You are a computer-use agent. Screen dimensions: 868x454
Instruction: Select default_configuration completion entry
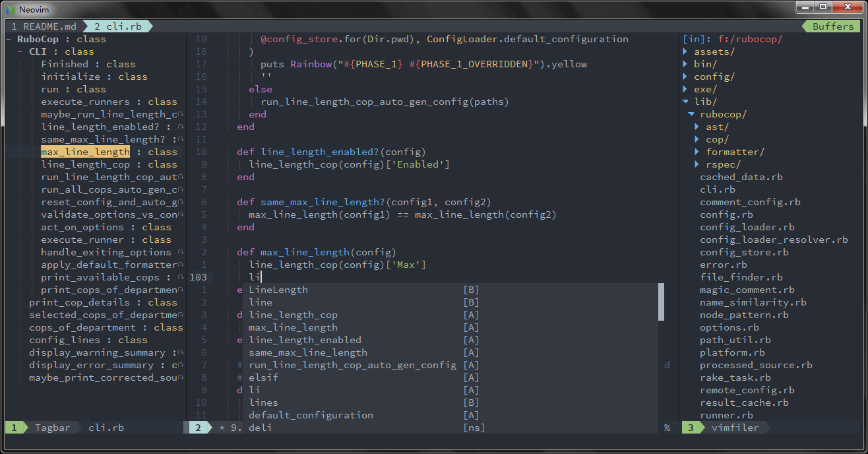pyautogui.click(x=450, y=415)
